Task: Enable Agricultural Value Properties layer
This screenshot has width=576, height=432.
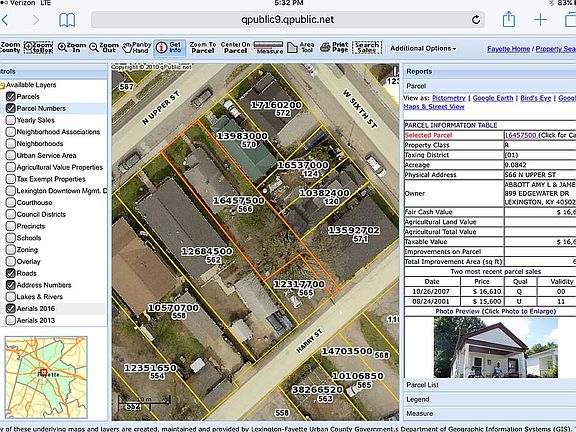Action: point(11,167)
